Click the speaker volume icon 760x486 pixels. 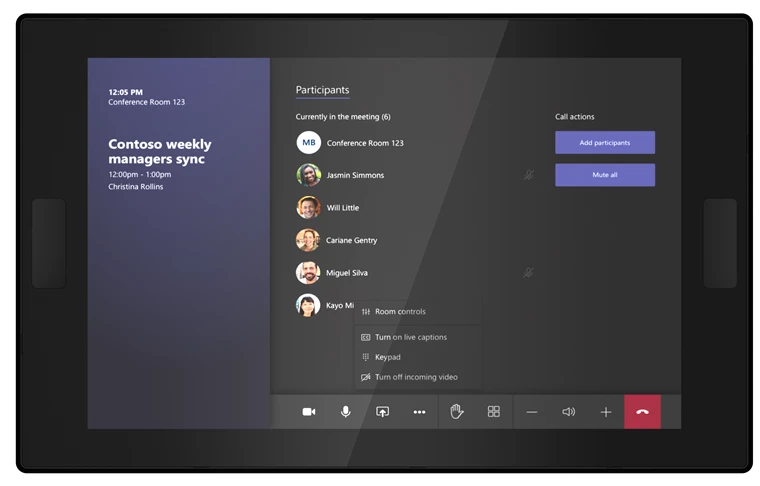tap(568, 412)
